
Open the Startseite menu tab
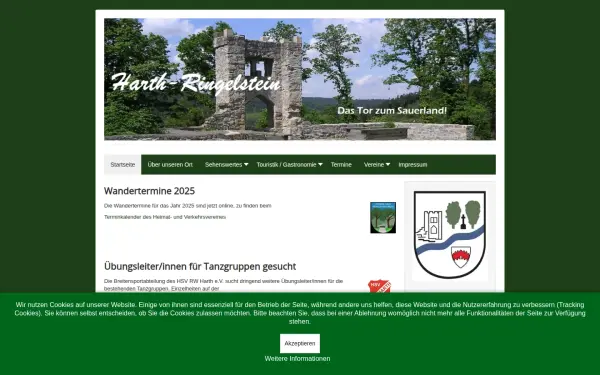[122, 165]
